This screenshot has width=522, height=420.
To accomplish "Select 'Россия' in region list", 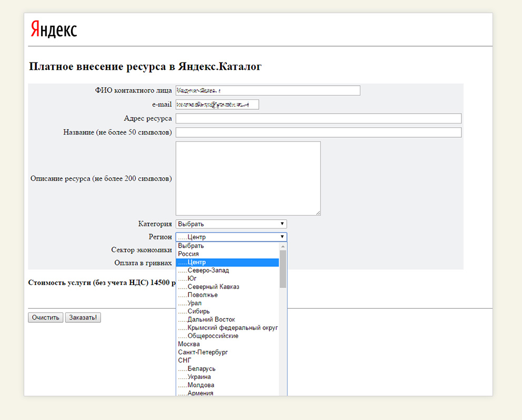I will point(227,254).
